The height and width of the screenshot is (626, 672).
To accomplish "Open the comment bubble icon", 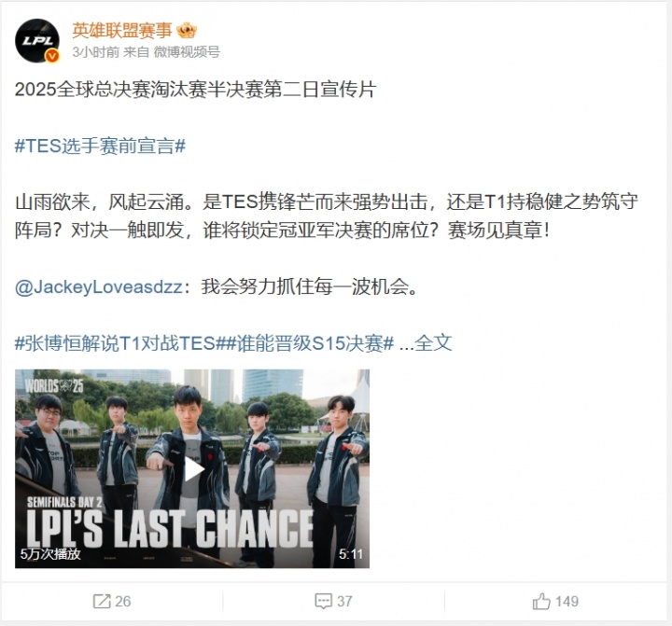I will [x=323, y=601].
